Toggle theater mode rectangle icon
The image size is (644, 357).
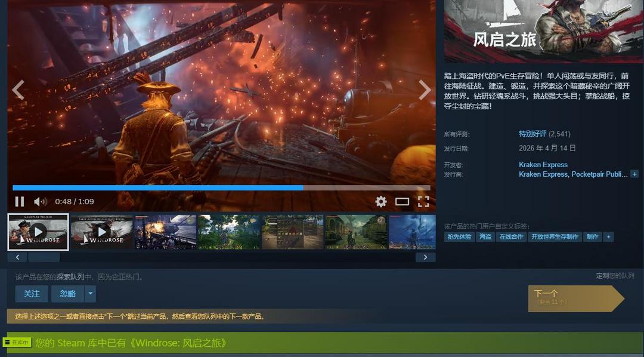click(x=402, y=202)
